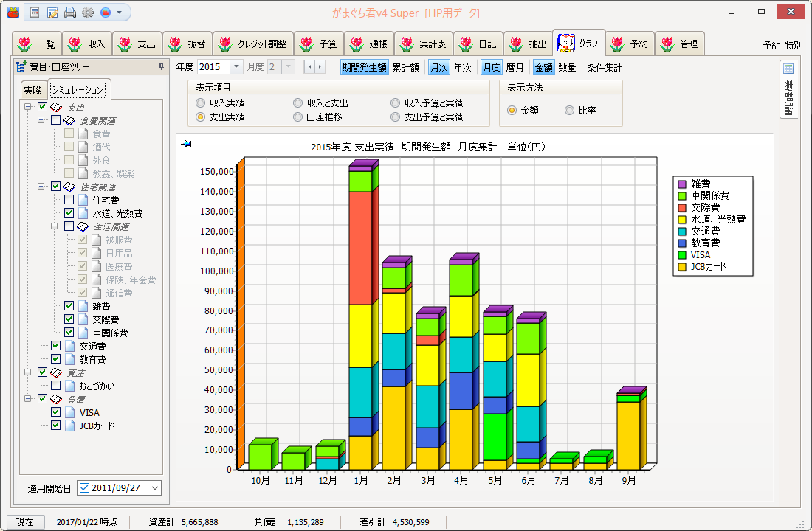Click the pin icon on 費目・口座ツリー panel header
Viewport: 812px width, 531px height.
(x=161, y=67)
